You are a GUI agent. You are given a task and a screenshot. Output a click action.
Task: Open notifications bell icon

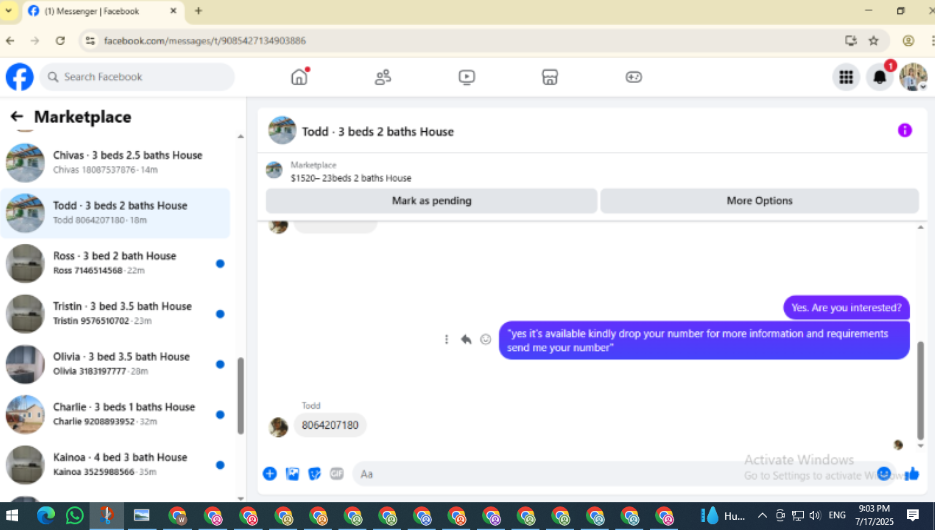[x=880, y=77]
